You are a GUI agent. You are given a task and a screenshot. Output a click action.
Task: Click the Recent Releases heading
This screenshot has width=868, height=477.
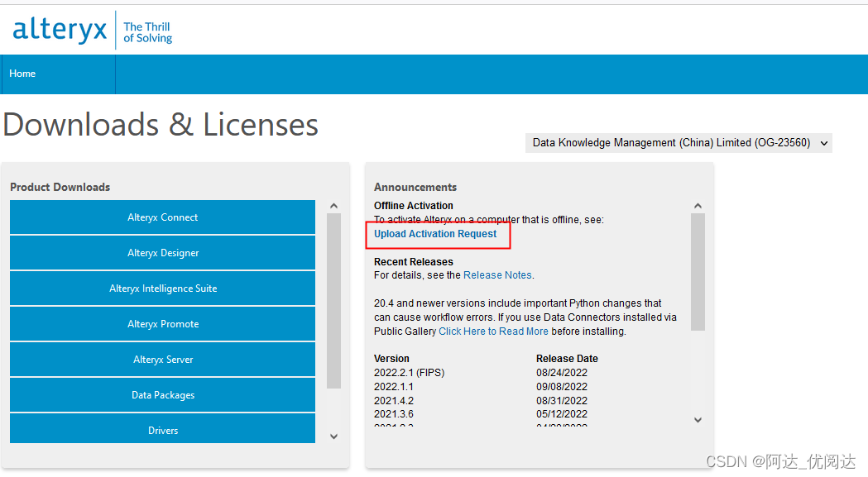[414, 262]
